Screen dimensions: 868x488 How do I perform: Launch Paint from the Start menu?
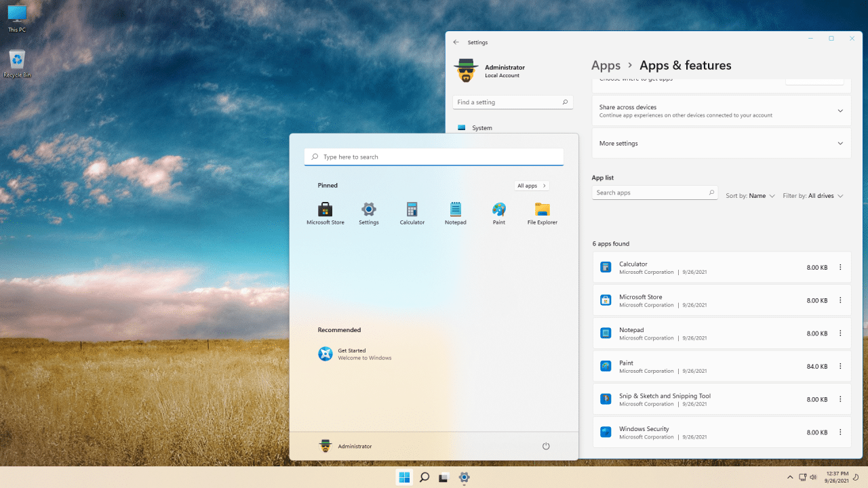[499, 213]
